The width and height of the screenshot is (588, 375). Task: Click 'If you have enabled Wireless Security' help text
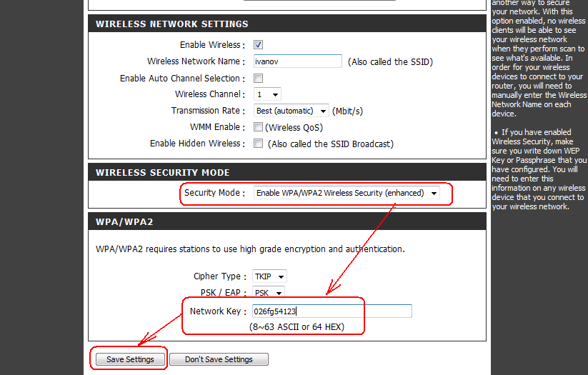coord(539,169)
